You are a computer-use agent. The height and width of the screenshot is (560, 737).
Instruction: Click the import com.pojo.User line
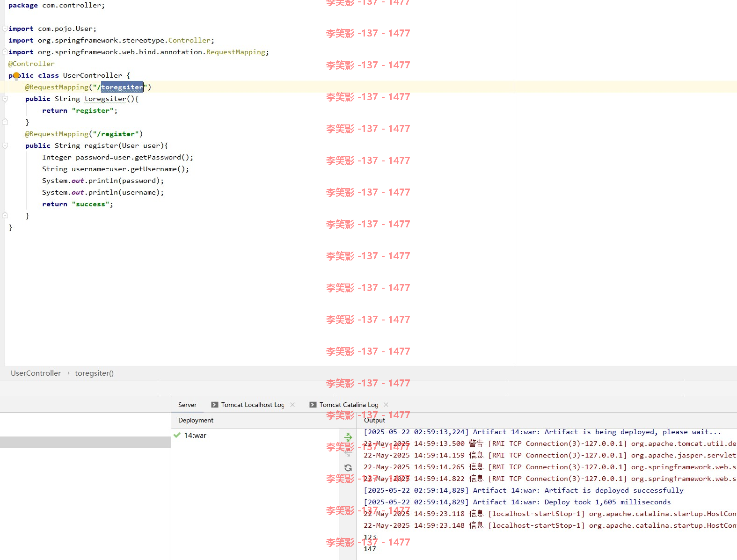click(x=52, y=29)
